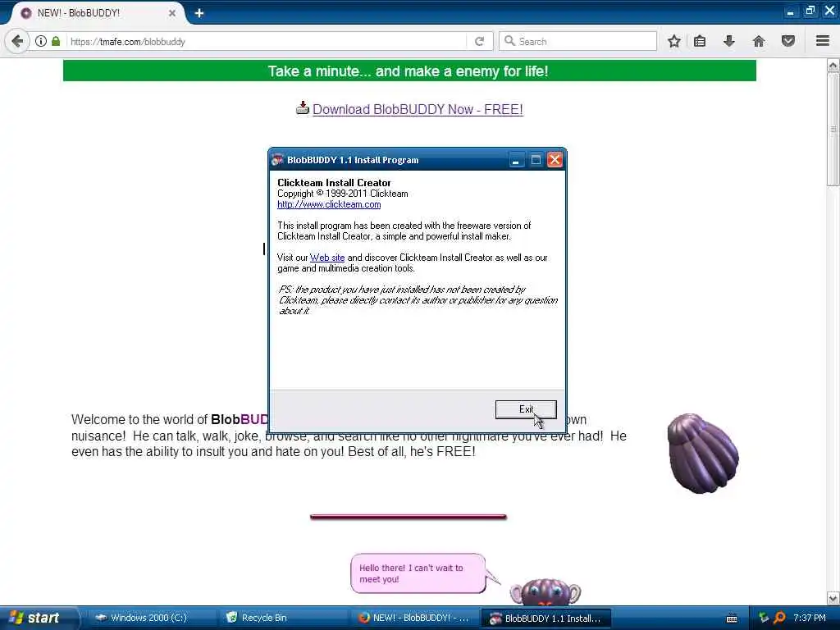The width and height of the screenshot is (840, 630).
Task: Click the 'Clickteam Install Creator' heading
Action: click(334, 183)
